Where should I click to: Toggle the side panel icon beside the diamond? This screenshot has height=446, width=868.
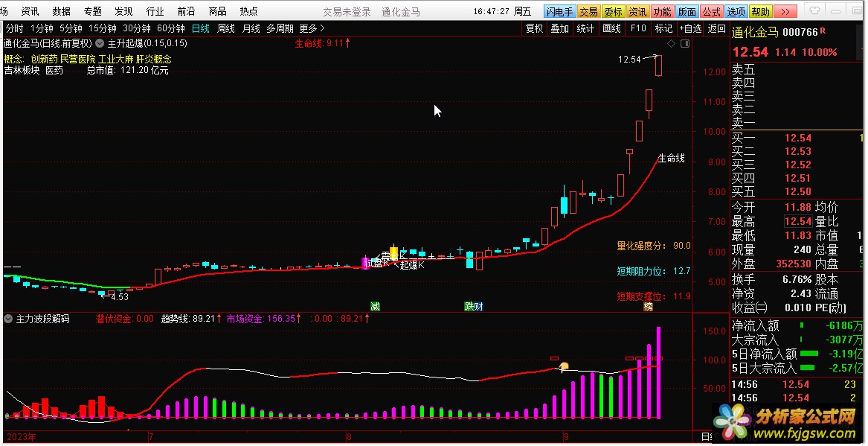[x=684, y=43]
